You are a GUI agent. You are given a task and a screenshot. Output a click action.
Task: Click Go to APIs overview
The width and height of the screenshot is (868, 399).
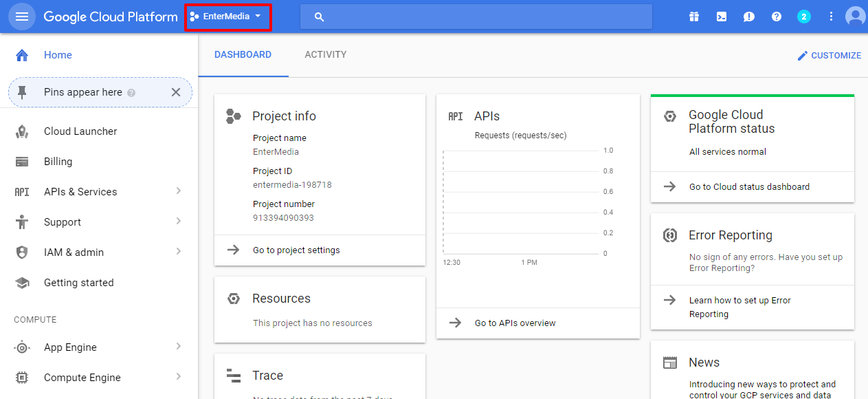pos(515,323)
